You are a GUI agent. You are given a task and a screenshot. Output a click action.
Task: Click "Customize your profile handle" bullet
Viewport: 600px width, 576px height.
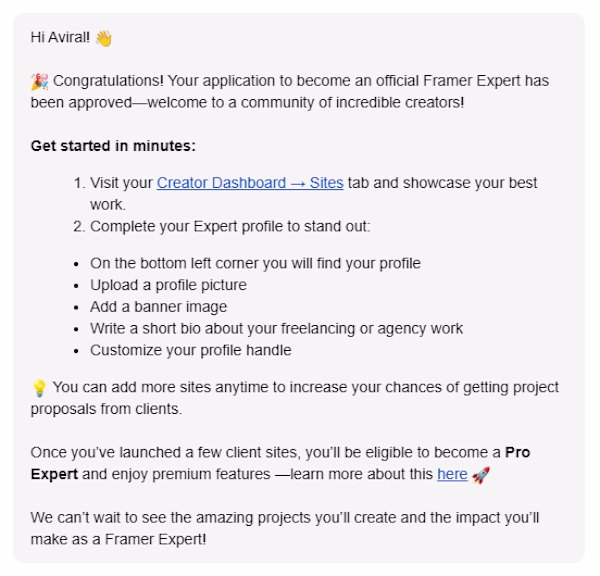(x=190, y=350)
